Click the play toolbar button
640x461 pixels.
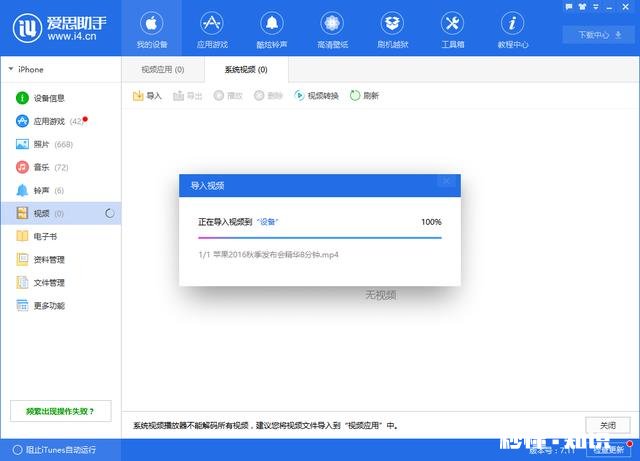[x=228, y=96]
